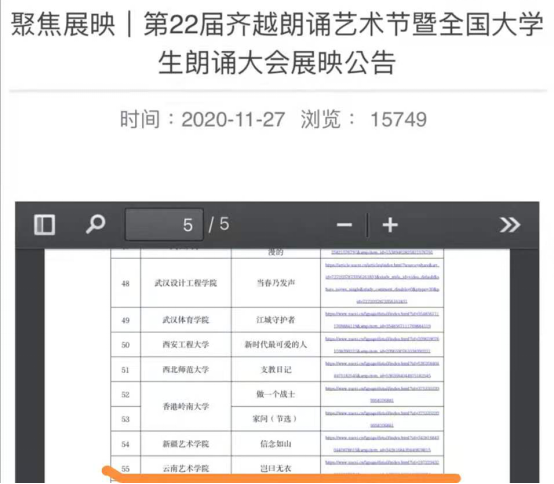Screen dimensions: 554x484
Task: Open the link for row 53
Action: tap(382, 419)
